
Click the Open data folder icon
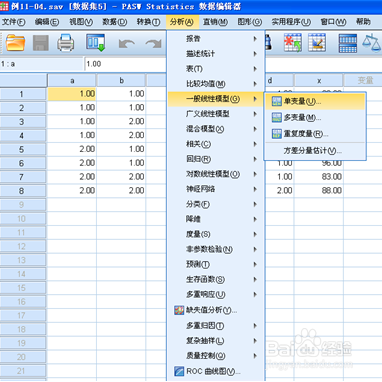pyautogui.click(x=15, y=43)
